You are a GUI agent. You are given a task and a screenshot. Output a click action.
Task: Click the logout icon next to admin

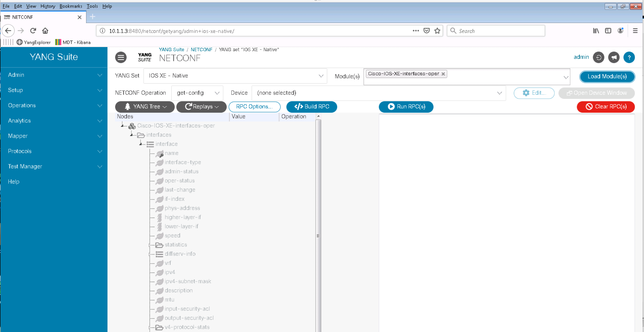pyautogui.click(x=599, y=57)
